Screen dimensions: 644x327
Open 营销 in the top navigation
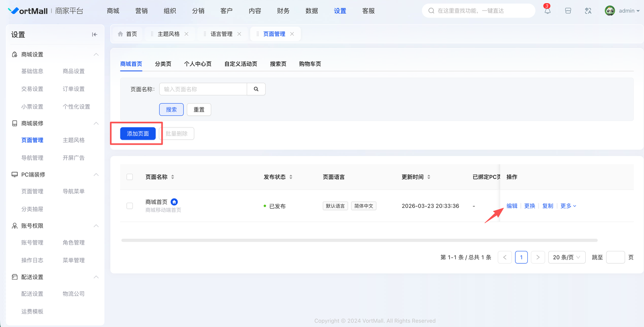[141, 11]
